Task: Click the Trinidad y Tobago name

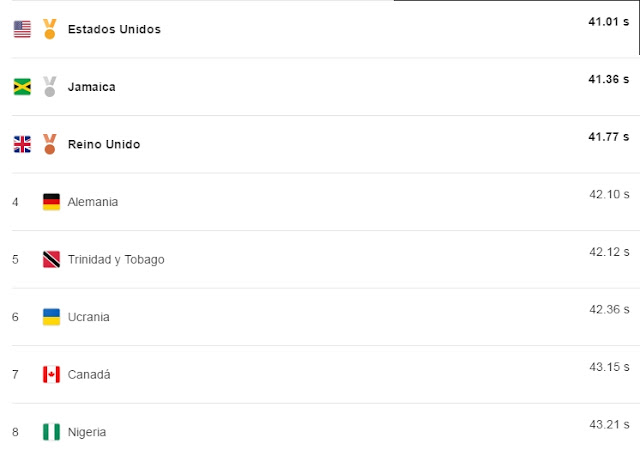Action: [x=116, y=260]
